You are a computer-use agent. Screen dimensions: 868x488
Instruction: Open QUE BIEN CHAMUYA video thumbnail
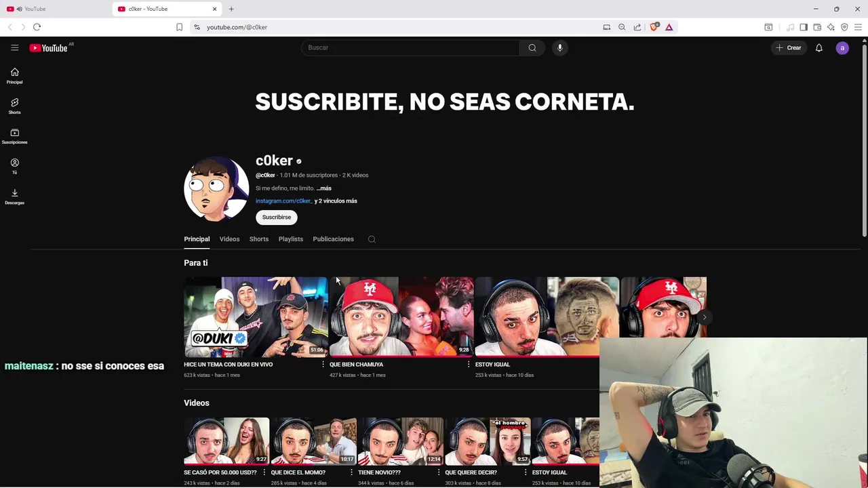coord(401,317)
